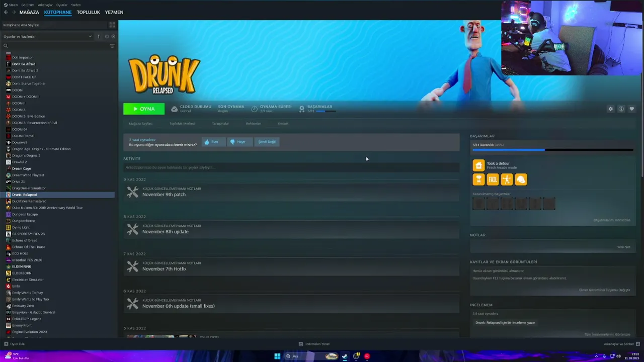Open the library filter options icon
The image size is (644, 362).
point(112,46)
